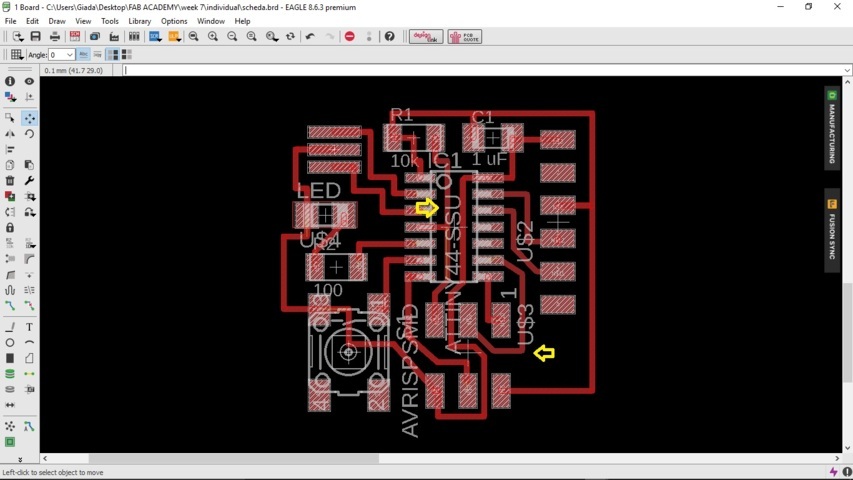Click the horizontal scrollbar thumb
Viewport: 853px width, 480px height.
pos(234,459)
